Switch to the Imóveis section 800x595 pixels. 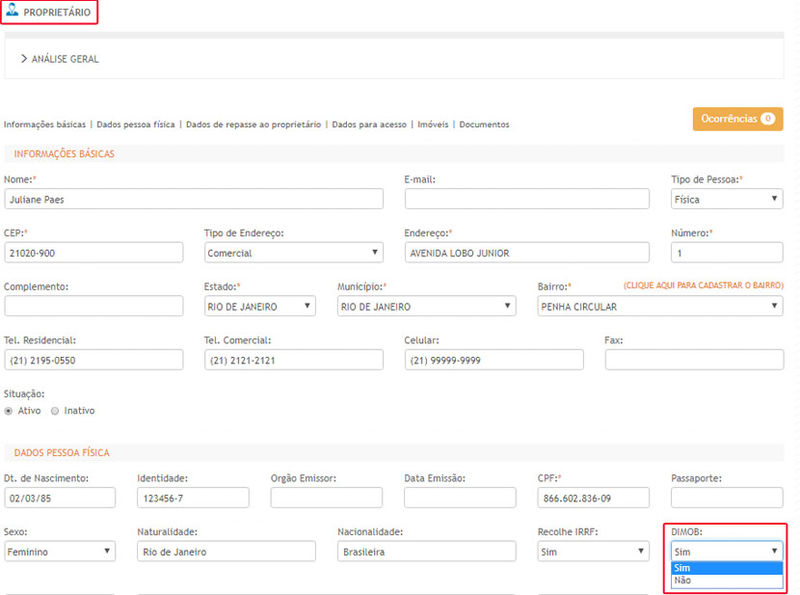(432, 125)
